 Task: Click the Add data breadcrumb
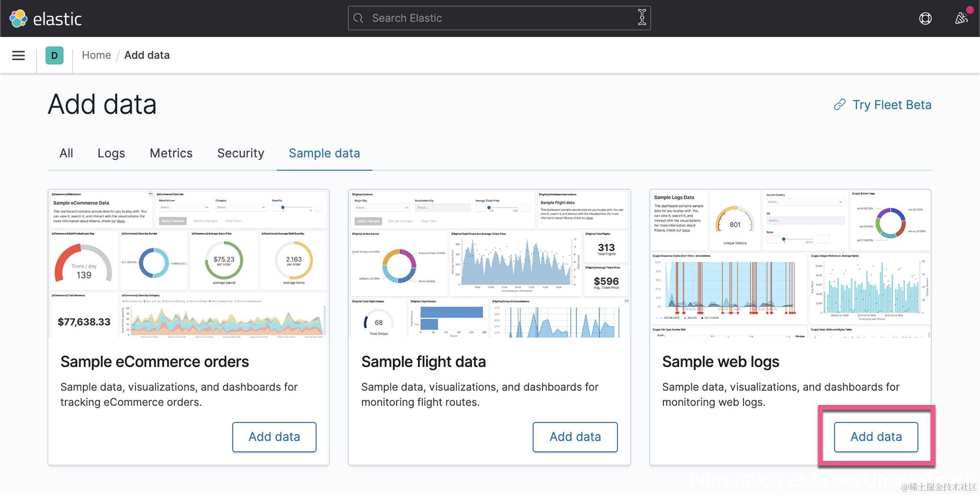click(147, 55)
